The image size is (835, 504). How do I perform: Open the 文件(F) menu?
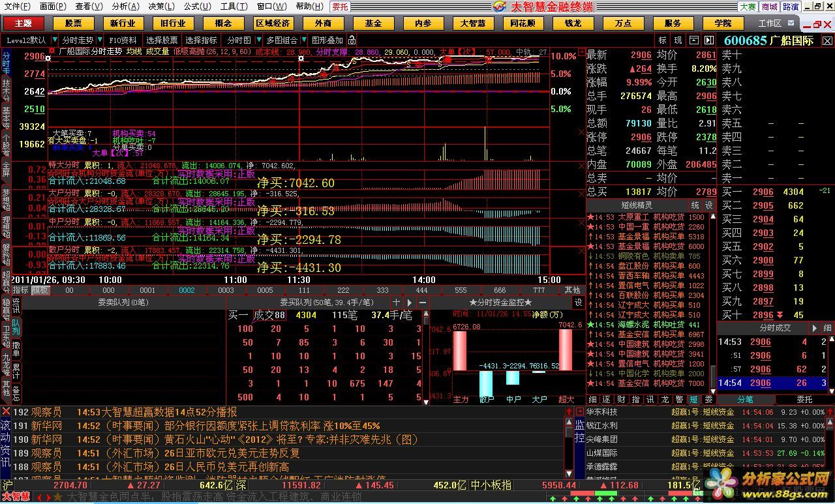(x=17, y=7)
